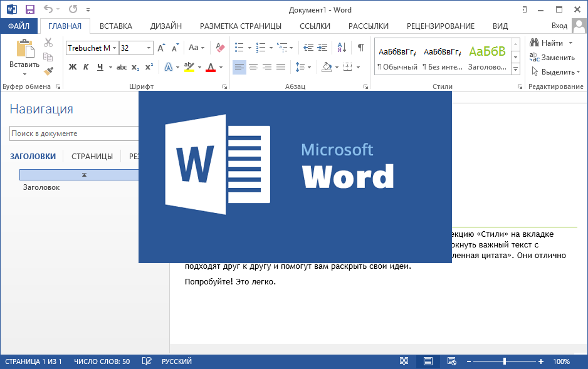This screenshot has height=369, width=588.
Task: Open the font size 32 dropdown
Action: click(149, 48)
